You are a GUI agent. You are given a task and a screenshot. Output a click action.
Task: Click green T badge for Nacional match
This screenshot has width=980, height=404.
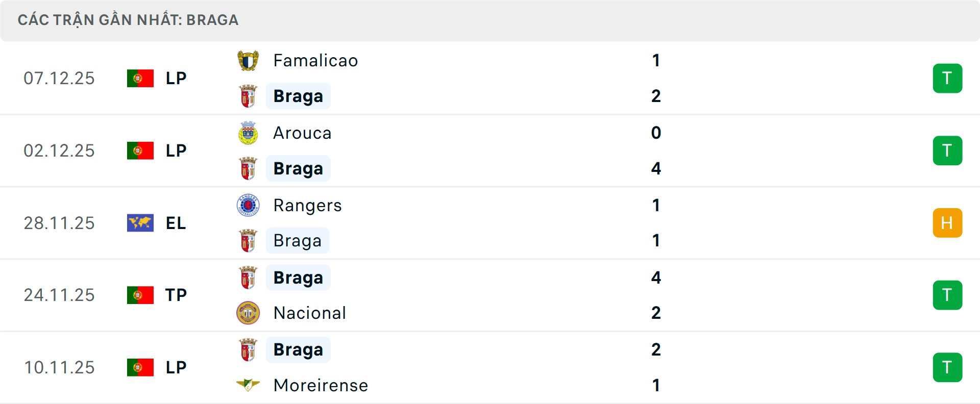pos(947,295)
